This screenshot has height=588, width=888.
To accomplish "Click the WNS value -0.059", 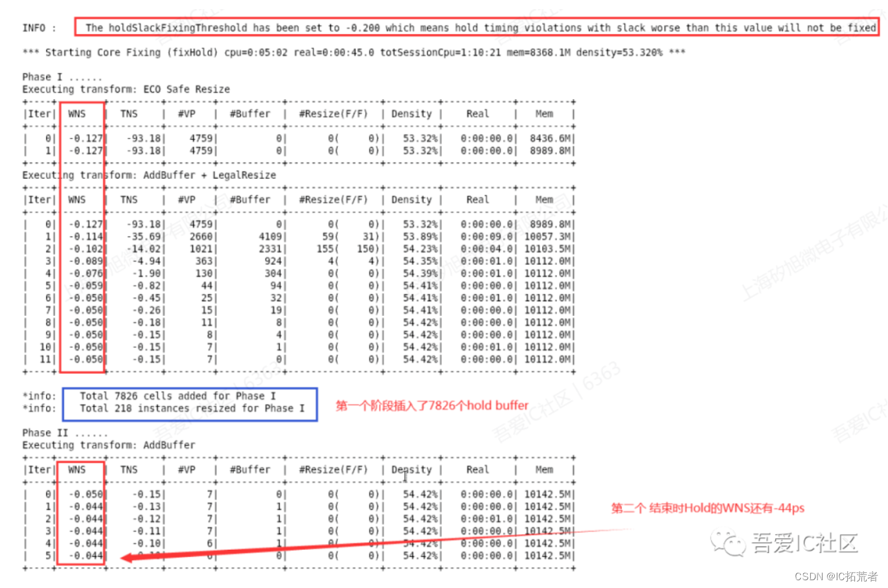I will point(86,286).
